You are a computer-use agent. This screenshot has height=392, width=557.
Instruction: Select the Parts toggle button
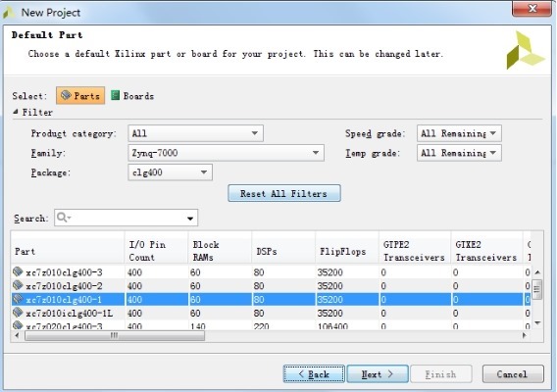pyautogui.click(x=80, y=95)
